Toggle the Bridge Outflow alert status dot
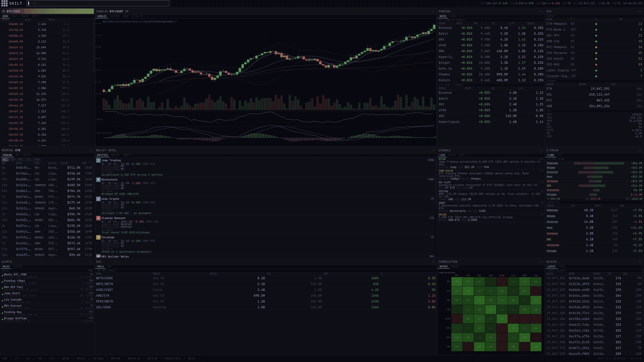 [x=2, y=319]
